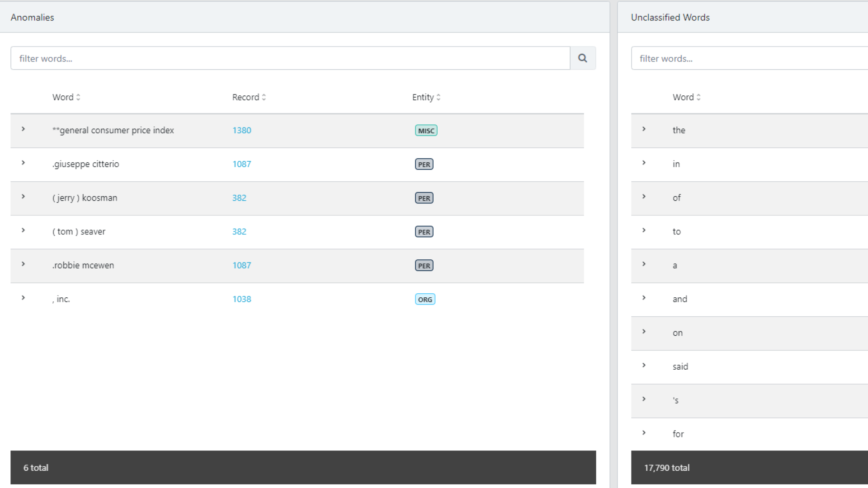Image resolution: width=868 pixels, height=488 pixels.
Task: Click the search magnifier icon in Anomalies
Action: [582, 58]
